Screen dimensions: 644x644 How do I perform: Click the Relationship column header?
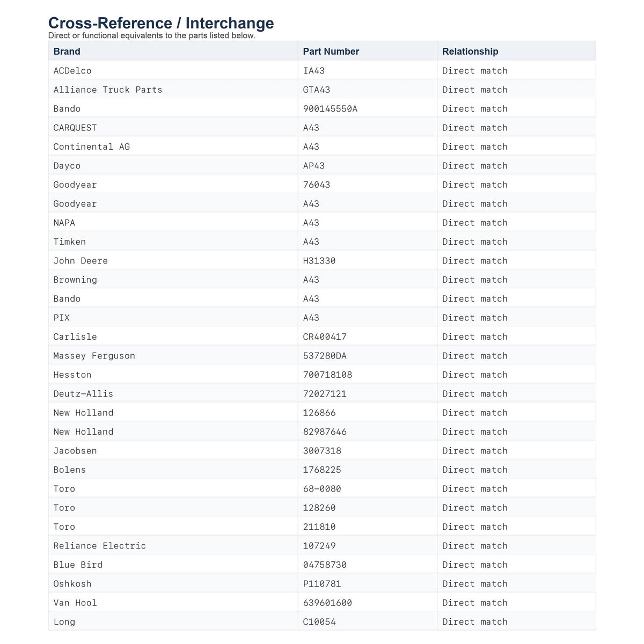(x=516, y=51)
